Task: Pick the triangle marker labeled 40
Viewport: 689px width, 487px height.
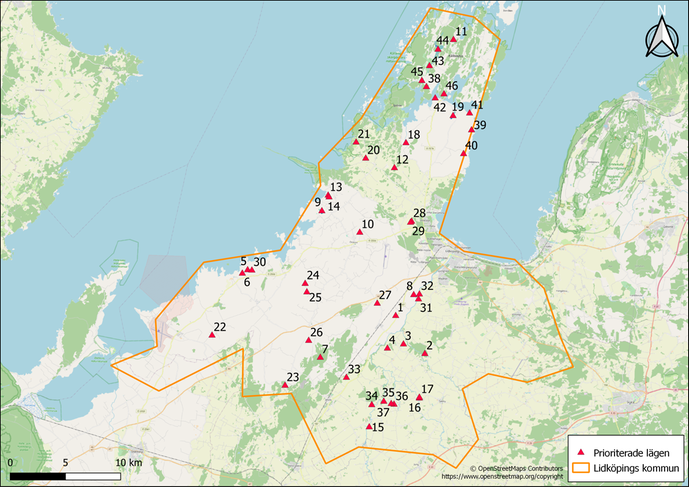Action: pos(463,153)
